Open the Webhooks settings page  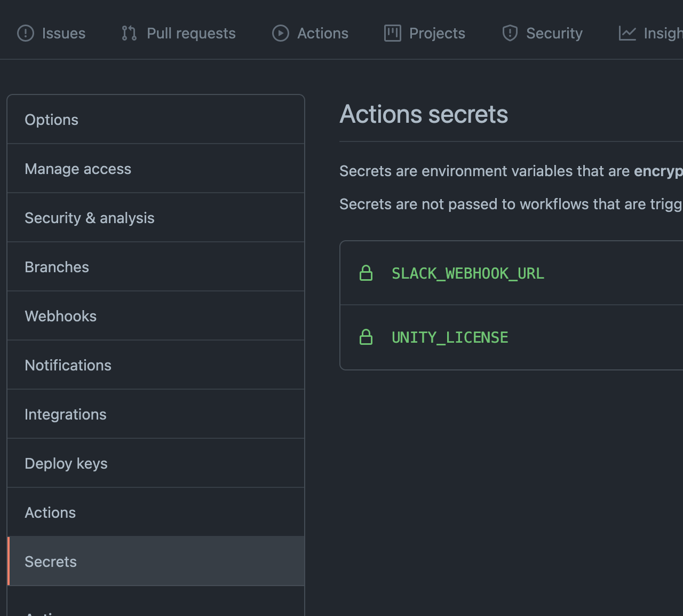pyautogui.click(x=60, y=316)
